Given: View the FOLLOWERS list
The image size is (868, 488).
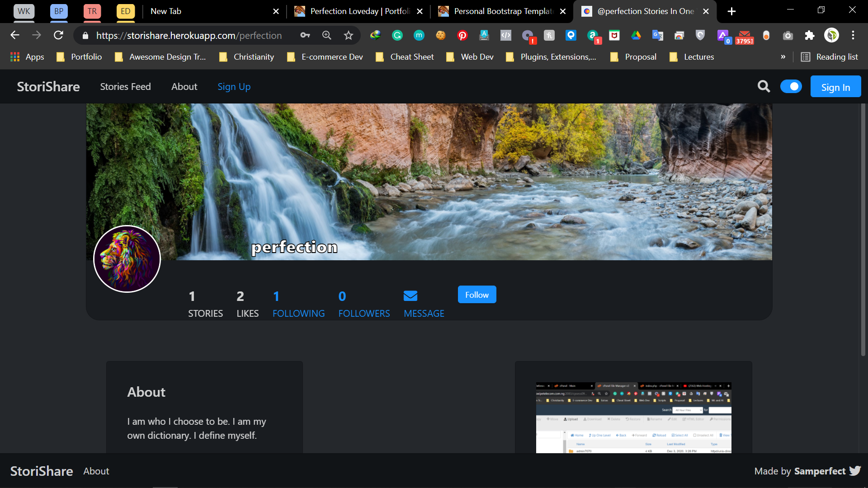Looking at the screenshot, I should (364, 304).
